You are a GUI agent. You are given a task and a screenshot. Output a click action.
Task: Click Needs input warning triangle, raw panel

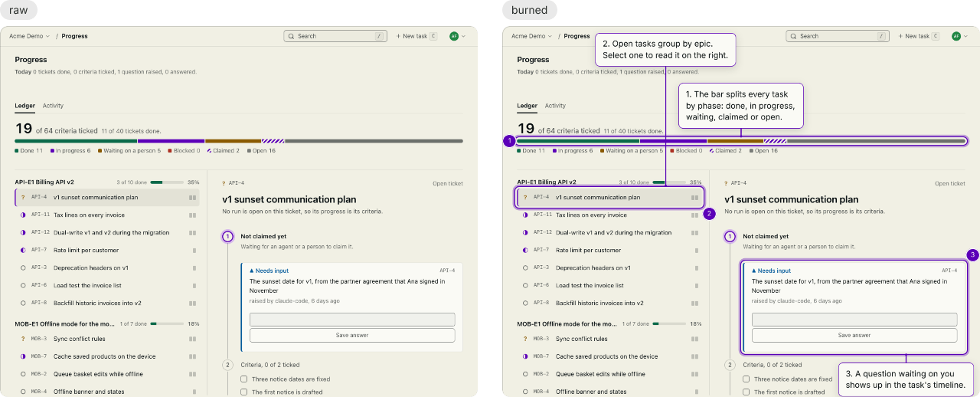coord(252,271)
